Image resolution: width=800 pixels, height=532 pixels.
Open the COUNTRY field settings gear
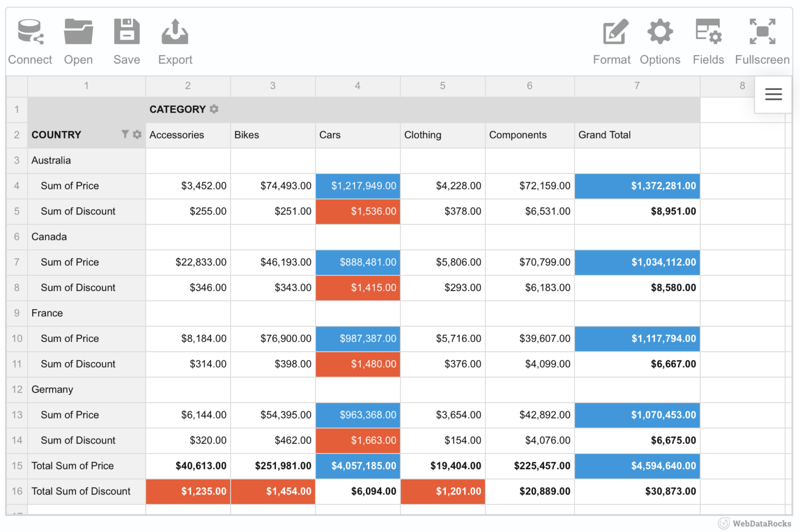pos(137,134)
